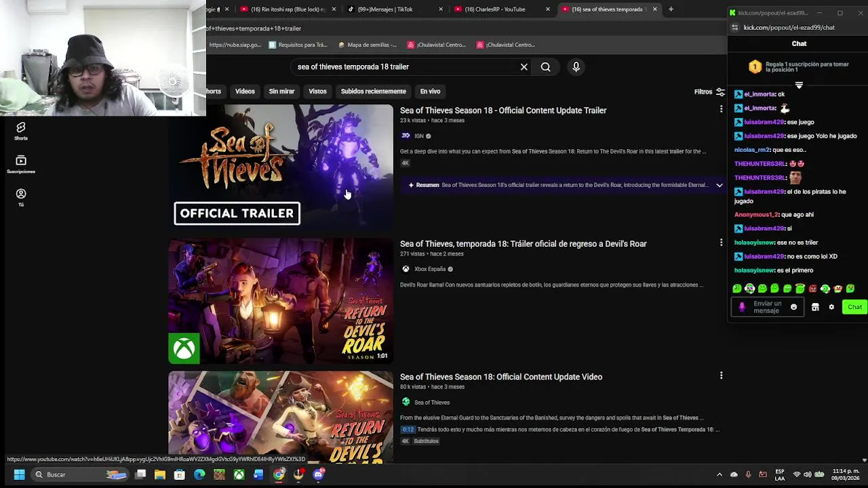
Task: Filter results by Vistos chip
Action: pyautogui.click(x=317, y=91)
